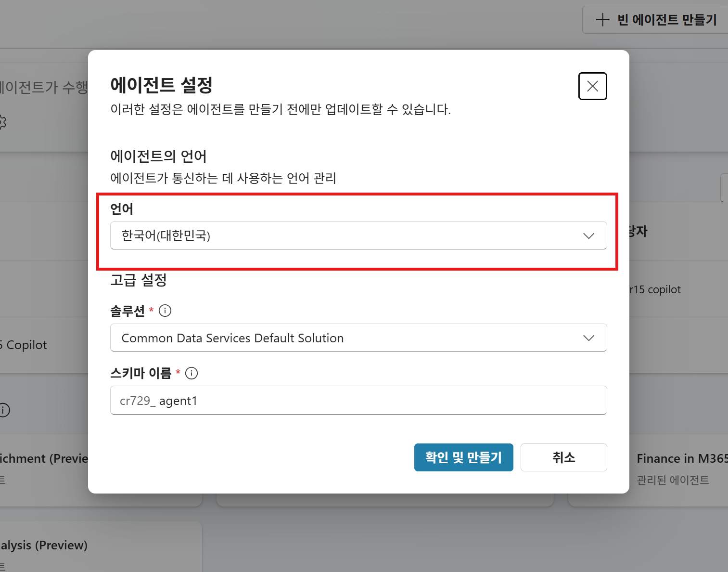The image size is (728, 572).
Task: Click the info icon next to 스키마 이름
Action: click(x=192, y=373)
